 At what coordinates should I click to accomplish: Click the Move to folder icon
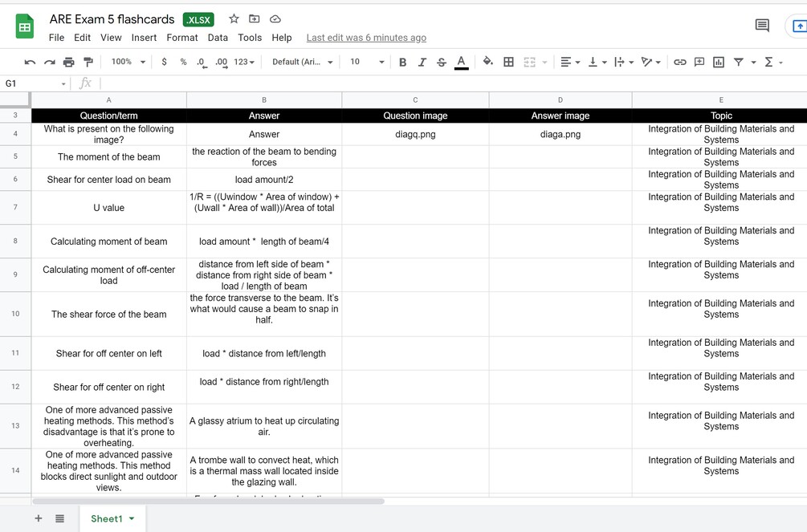[255, 19]
